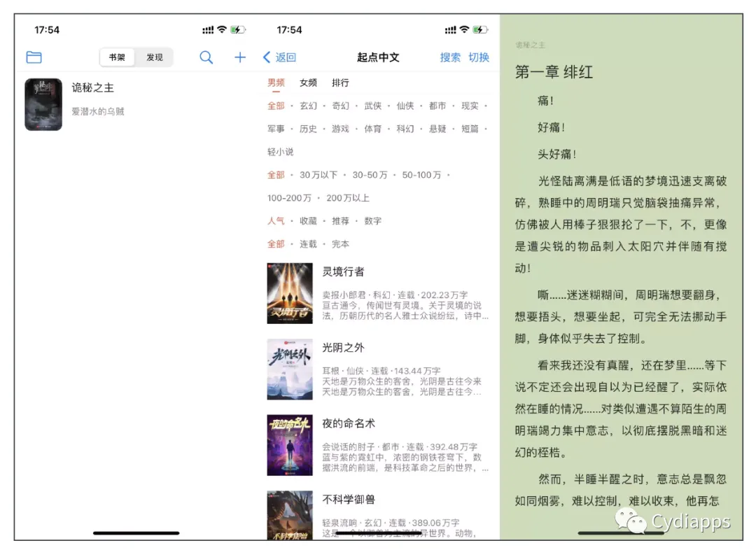Filter status by 完本
756x557 pixels.
[340, 244]
